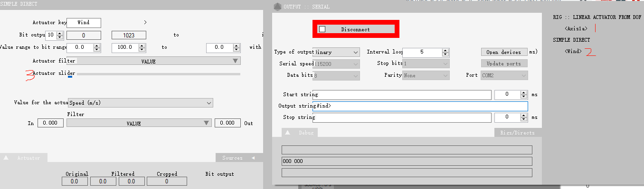644x189 pixels.
Task: Tick the Disconnect checkbox
Action: tap(322, 29)
